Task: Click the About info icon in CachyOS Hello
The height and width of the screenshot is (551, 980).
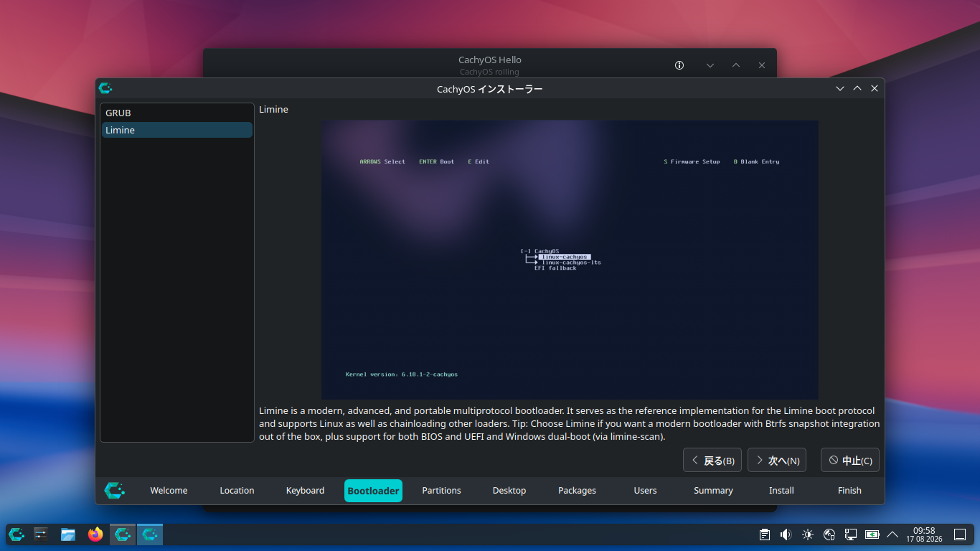Action: coord(679,65)
